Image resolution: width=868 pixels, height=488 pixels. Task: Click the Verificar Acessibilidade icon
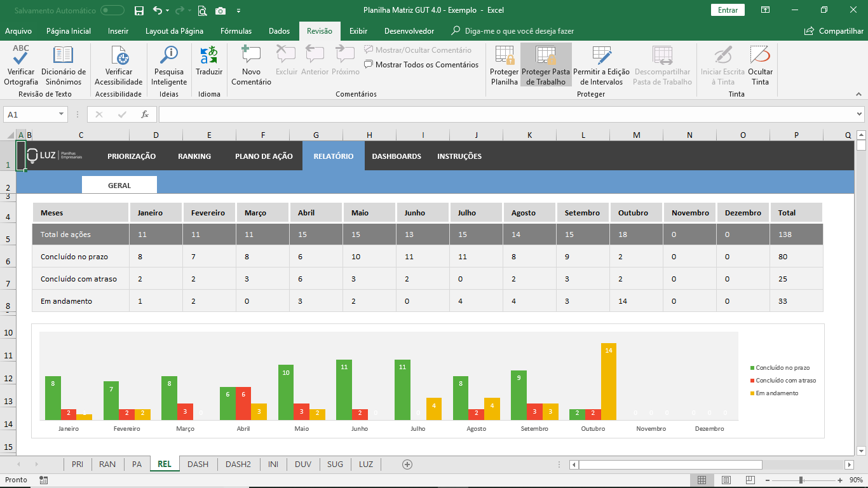point(119,56)
